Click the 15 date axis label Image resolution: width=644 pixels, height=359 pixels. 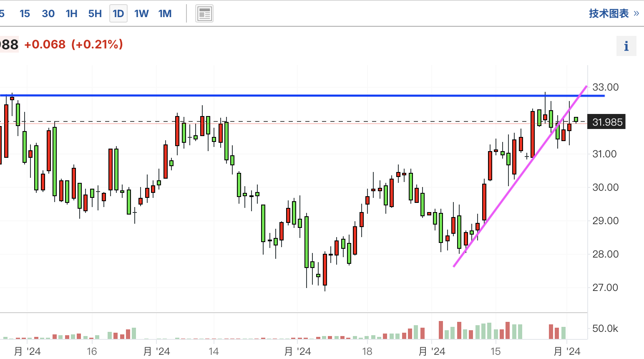pos(496,351)
